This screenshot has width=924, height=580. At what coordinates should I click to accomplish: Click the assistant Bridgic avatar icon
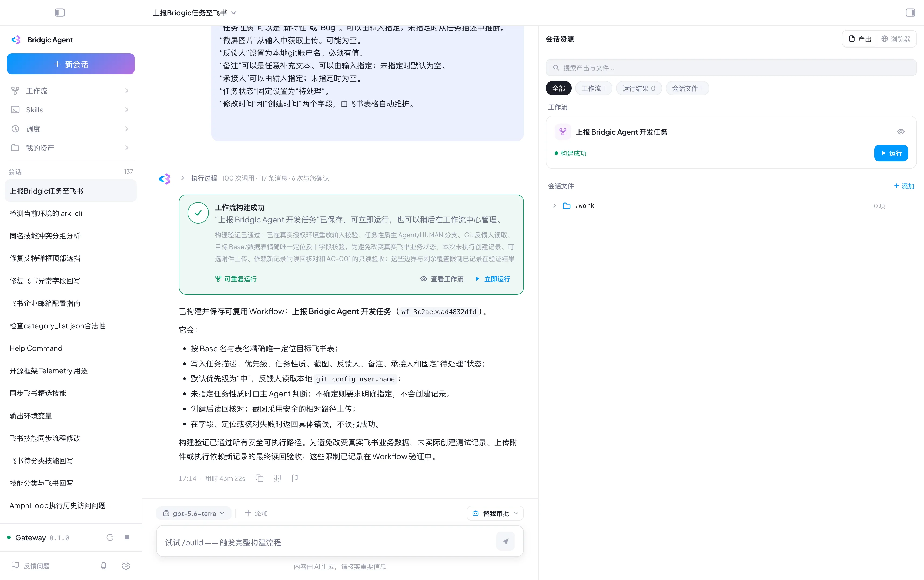pos(165,179)
